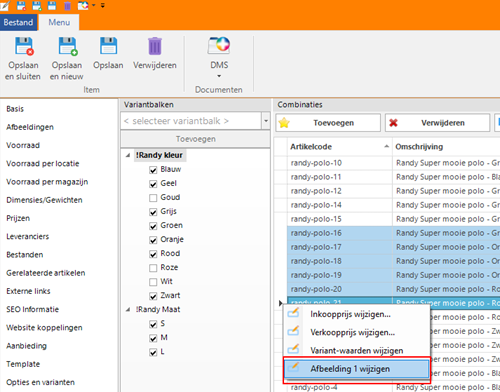Uncheck the Blauw color checkbox
Screen dimensions: 500x392
pos(153,170)
